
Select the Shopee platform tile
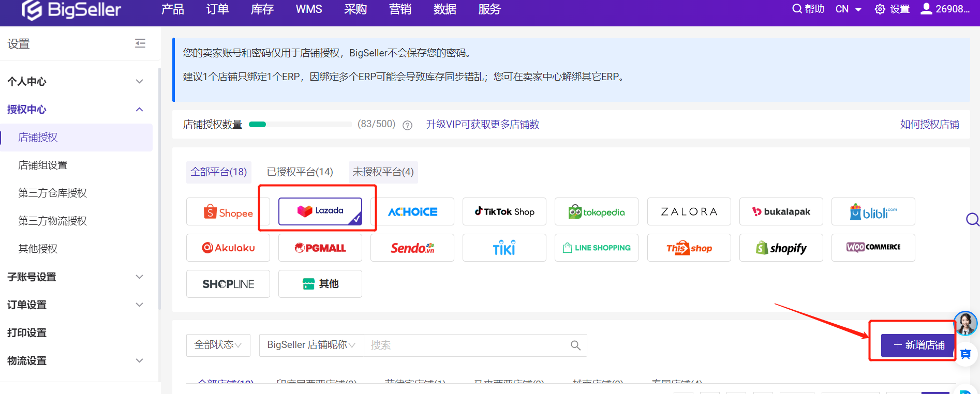click(228, 212)
